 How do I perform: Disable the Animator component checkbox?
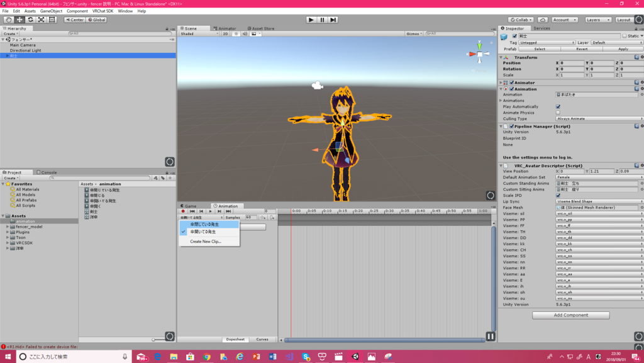(512, 82)
